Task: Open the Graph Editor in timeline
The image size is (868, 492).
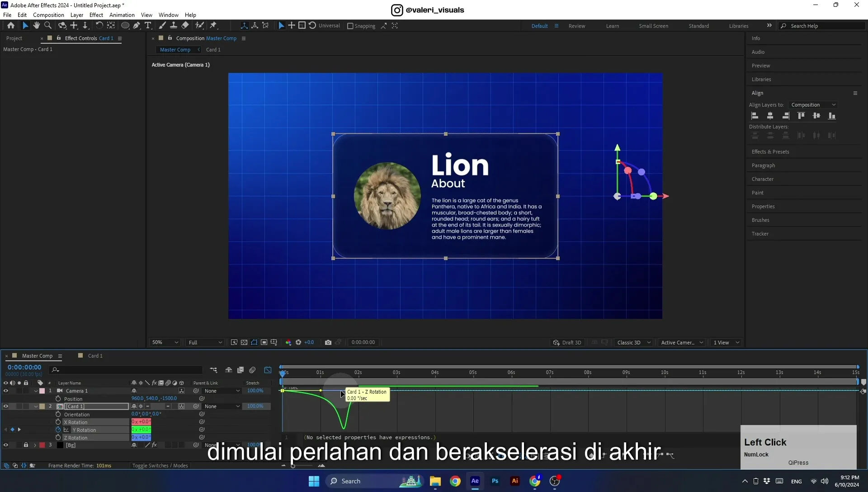Action: (268, 370)
